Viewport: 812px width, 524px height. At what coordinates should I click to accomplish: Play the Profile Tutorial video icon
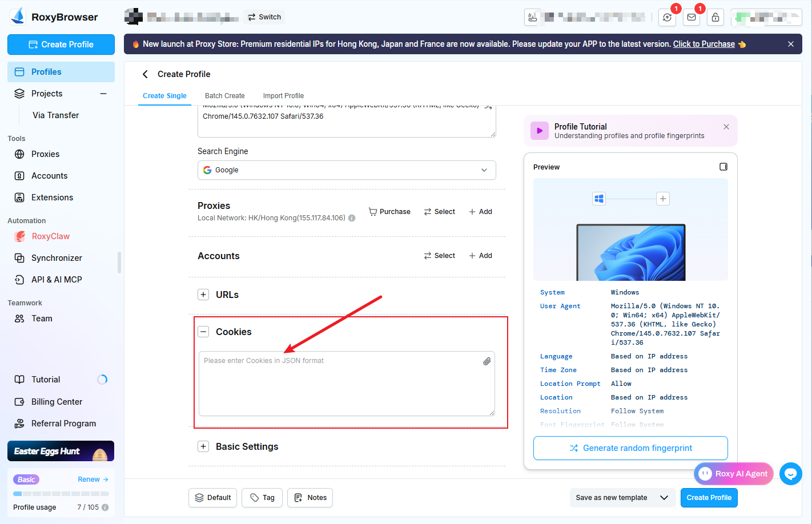coord(540,131)
